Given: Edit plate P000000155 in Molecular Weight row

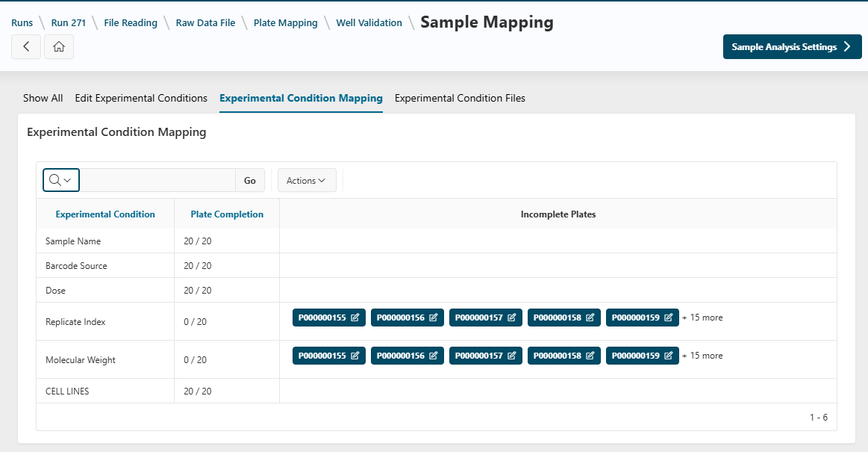Looking at the screenshot, I should coord(329,356).
